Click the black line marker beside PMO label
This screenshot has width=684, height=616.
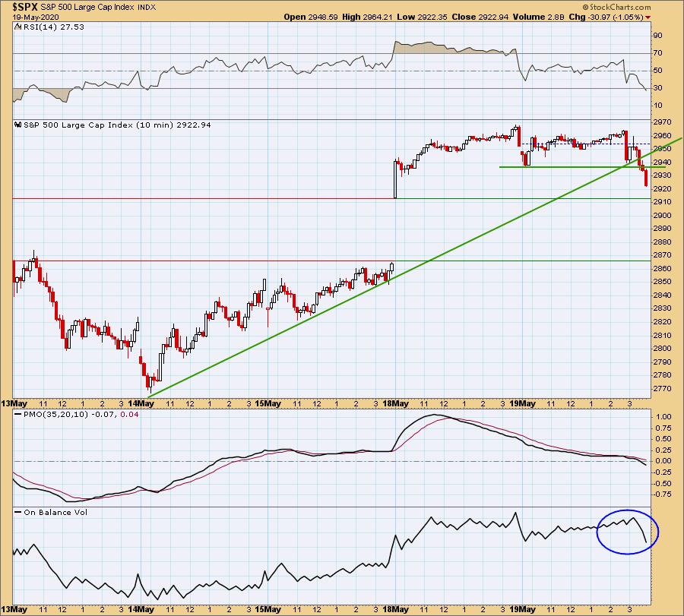[x=18, y=414]
